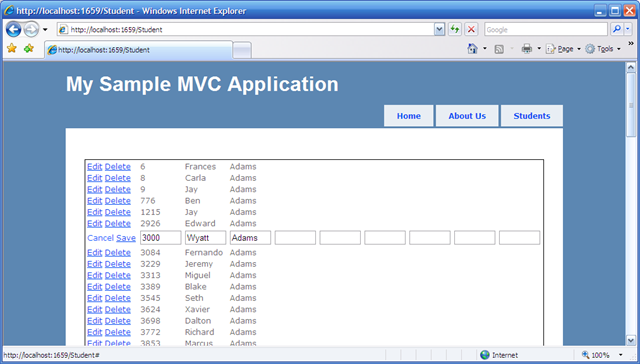Viewport: 640px width, 364px height.
Task: Click Edit link for Richard Adams
Action: (x=94, y=333)
